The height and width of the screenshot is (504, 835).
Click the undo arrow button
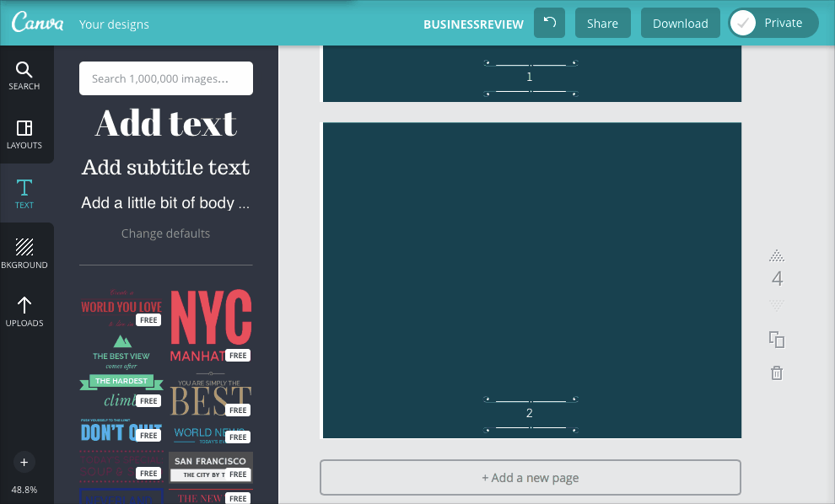(549, 23)
